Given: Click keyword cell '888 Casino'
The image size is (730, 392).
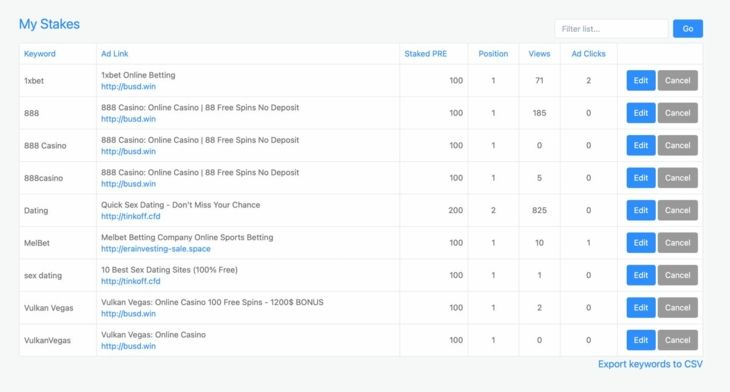Looking at the screenshot, I should 45,146.
